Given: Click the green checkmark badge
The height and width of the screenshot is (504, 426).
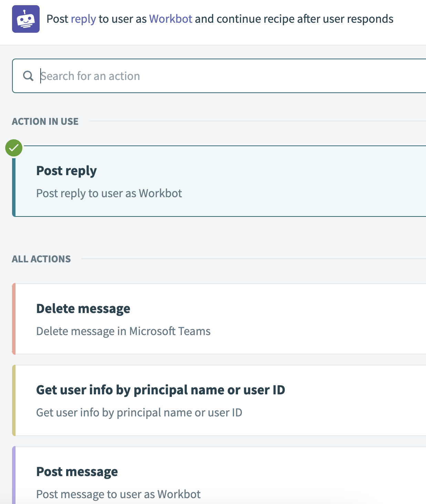Looking at the screenshot, I should point(14,148).
